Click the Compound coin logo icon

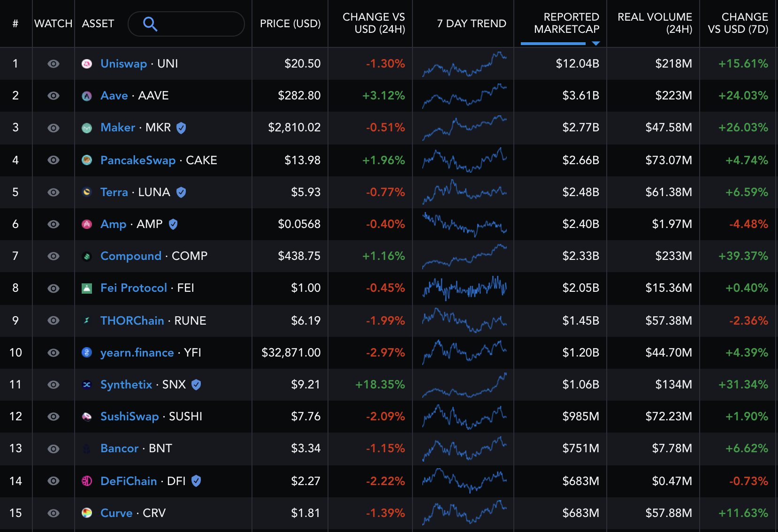pyautogui.click(x=87, y=256)
